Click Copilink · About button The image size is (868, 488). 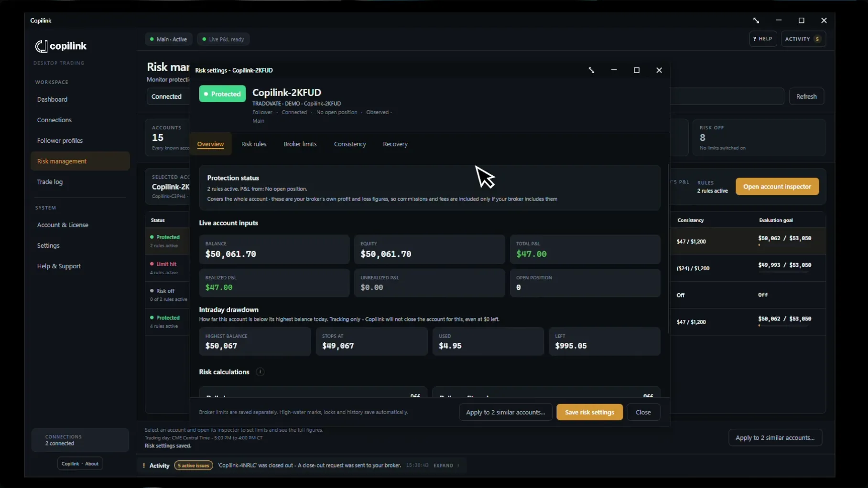pyautogui.click(x=80, y=464)
